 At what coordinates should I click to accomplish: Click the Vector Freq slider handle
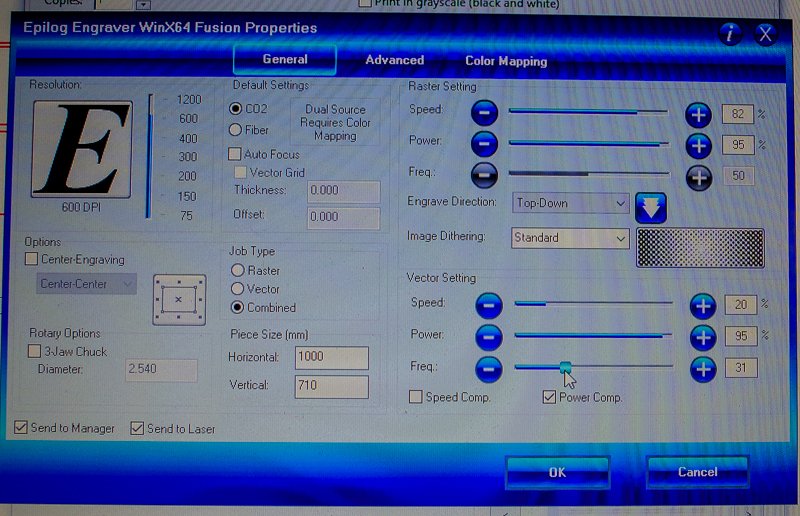click(565, 367)
